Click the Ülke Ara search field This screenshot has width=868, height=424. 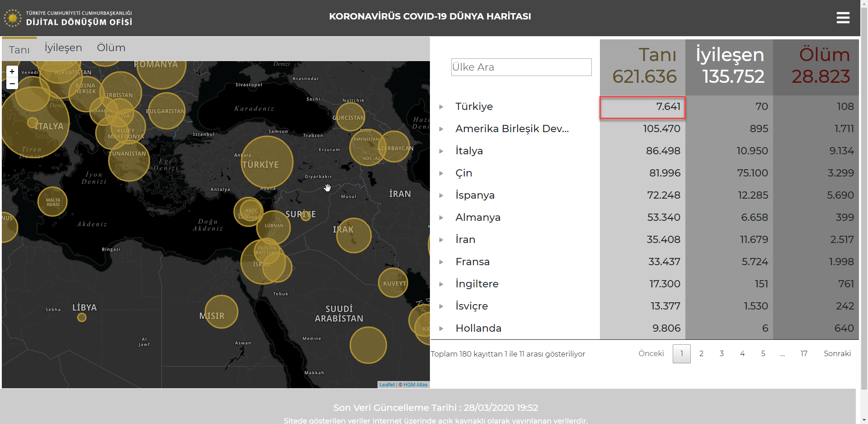coord(521,67)
